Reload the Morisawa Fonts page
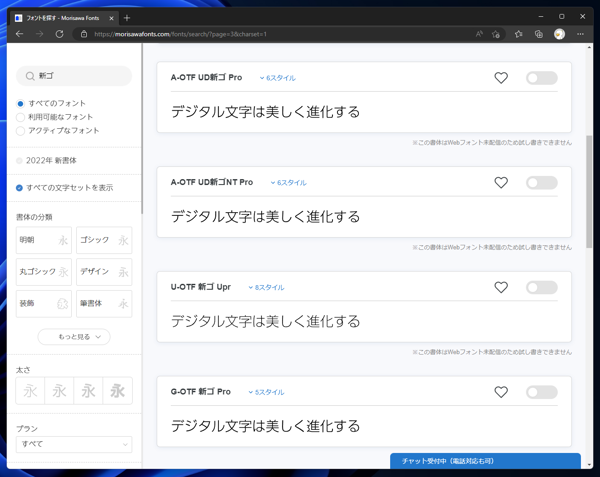Image resolution: width=600 pixels, height=477 pixels. click(x=59, y=34)
